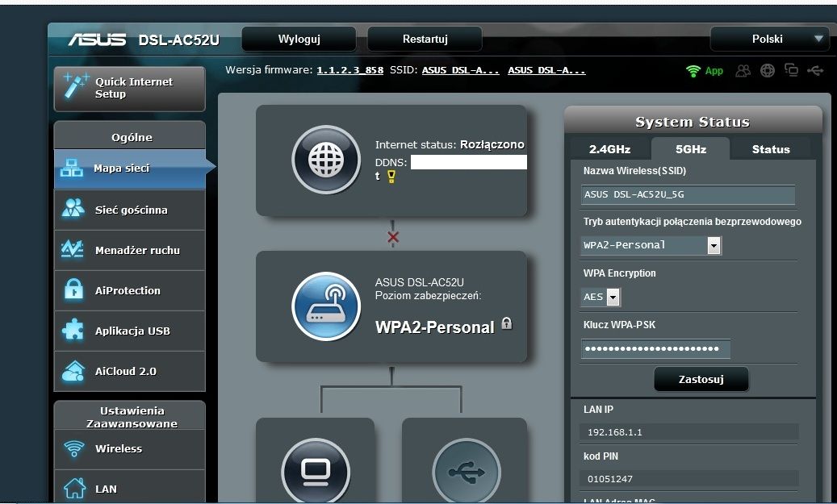Open the AiProtection page

(x=130, y=290)
